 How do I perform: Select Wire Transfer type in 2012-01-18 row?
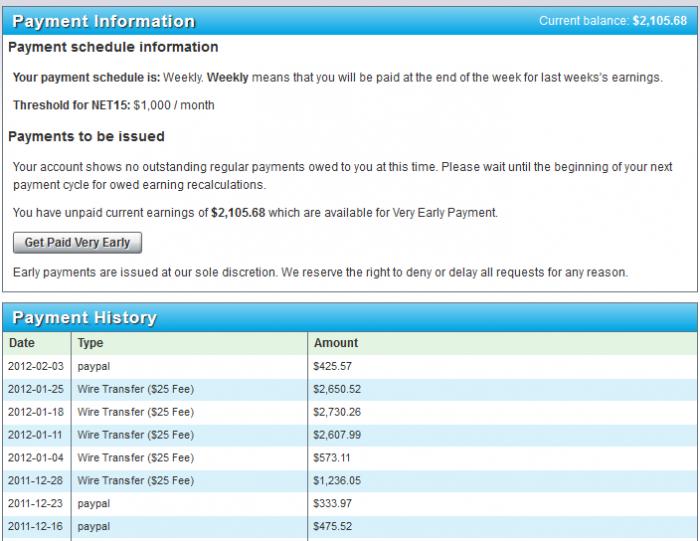click(136, 412)
